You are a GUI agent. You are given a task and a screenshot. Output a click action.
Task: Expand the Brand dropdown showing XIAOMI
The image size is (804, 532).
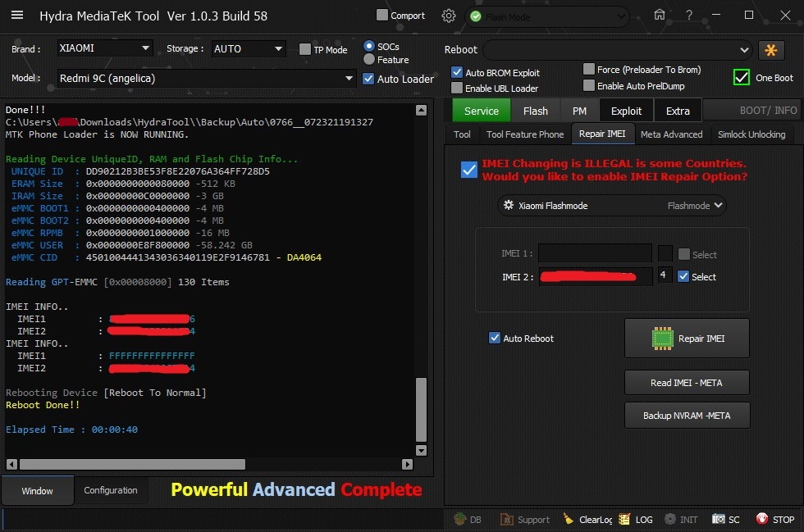pyautogui.click(x=105, y=48)
